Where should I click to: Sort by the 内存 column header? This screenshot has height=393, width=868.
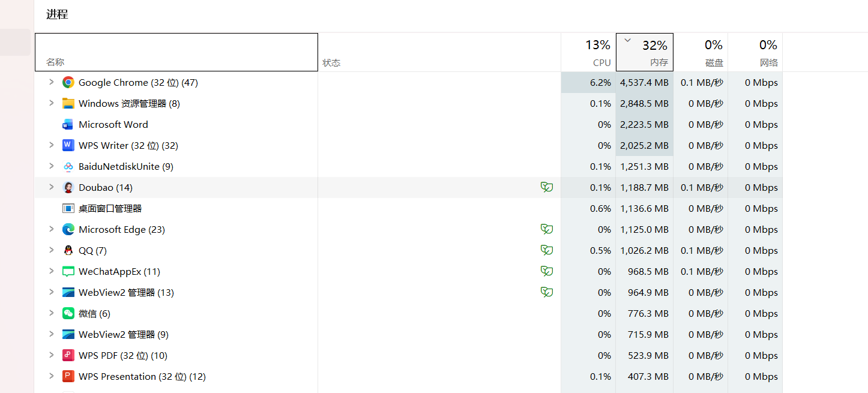(x=645, y=52)
